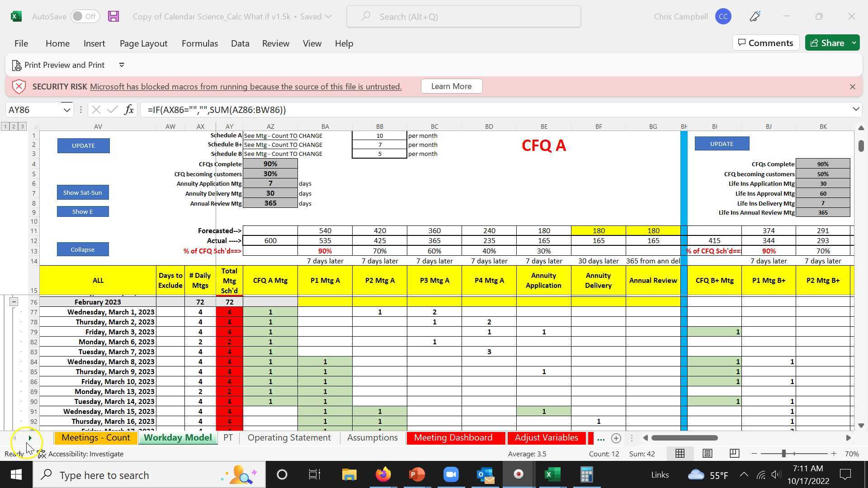Click the Learn More button
This screenshot has height=488, width=868.
[451, 86]
